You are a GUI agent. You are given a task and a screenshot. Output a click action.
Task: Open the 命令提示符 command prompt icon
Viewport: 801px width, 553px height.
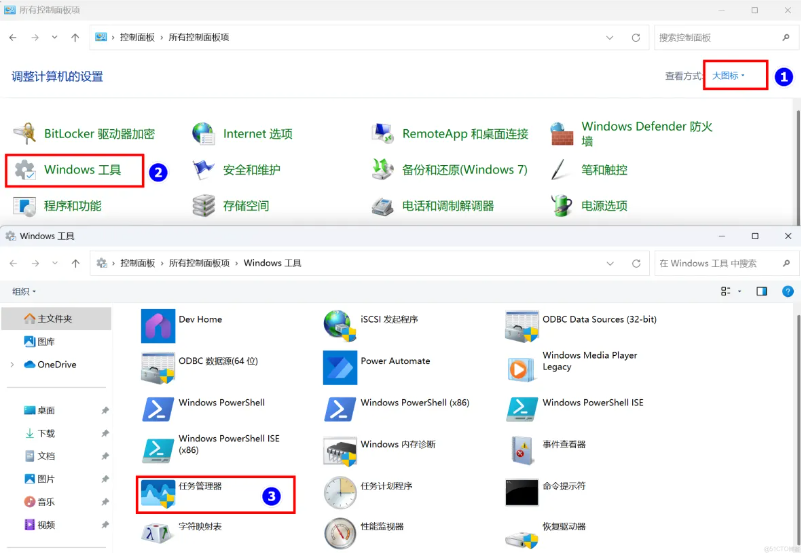click(546, 492)
